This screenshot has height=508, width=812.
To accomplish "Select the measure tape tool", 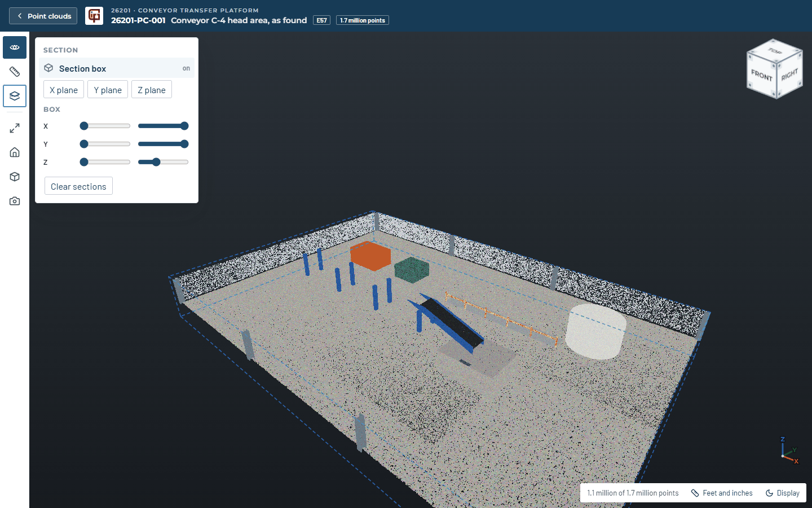I will 15,72.
